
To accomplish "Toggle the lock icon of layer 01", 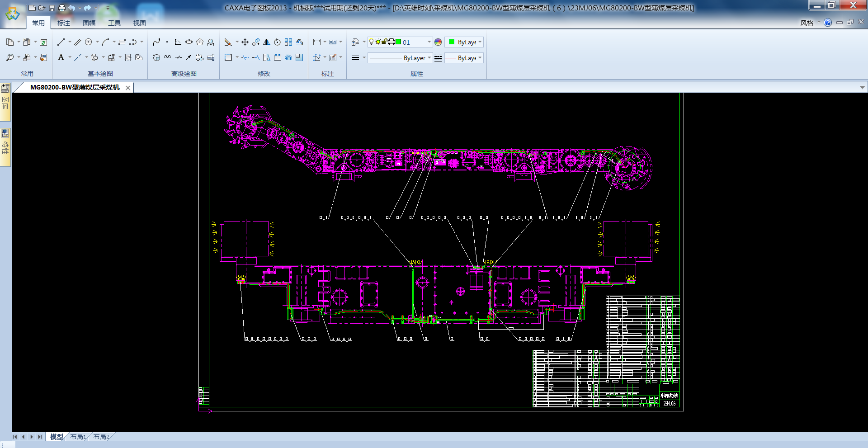I will [385, 42].
